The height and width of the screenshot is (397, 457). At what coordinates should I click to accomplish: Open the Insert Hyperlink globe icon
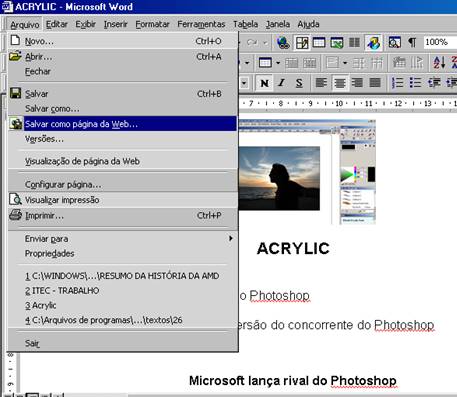click(283, 42)
